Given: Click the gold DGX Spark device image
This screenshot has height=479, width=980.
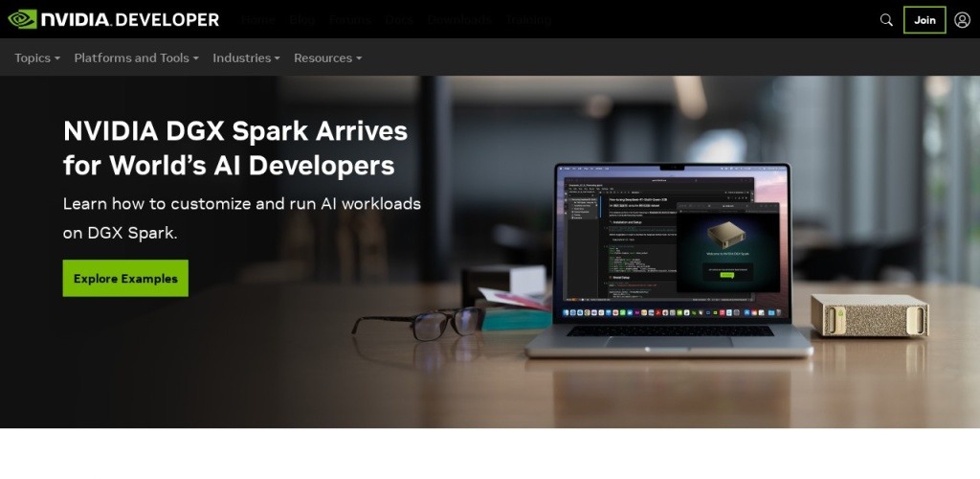Looking at the screenshot, I should (x=869, y=314).
